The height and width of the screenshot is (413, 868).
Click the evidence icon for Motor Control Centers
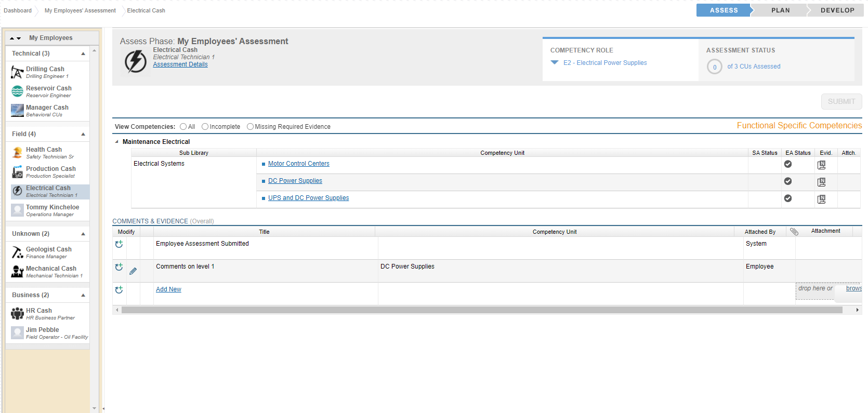[821, 165]
